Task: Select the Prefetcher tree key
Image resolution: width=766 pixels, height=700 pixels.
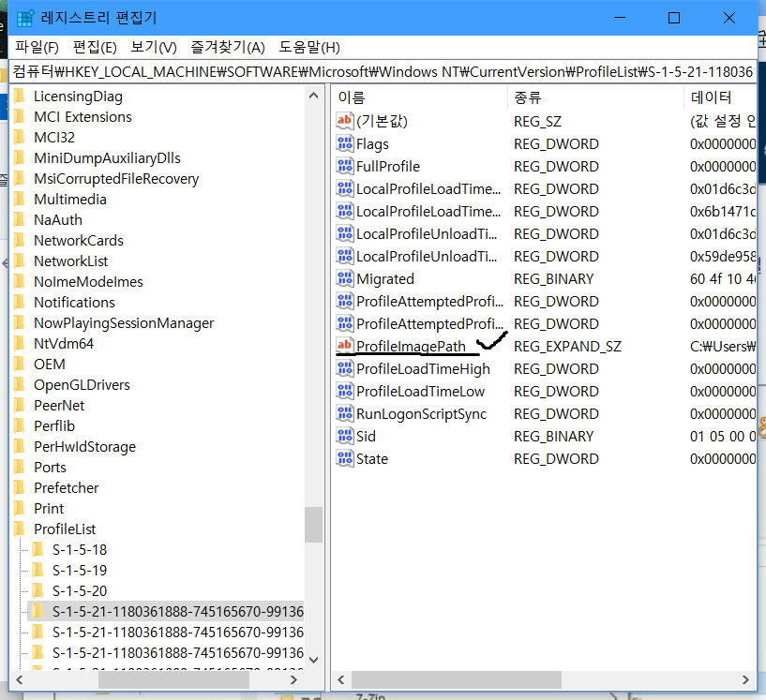Action: click(66, 487)
